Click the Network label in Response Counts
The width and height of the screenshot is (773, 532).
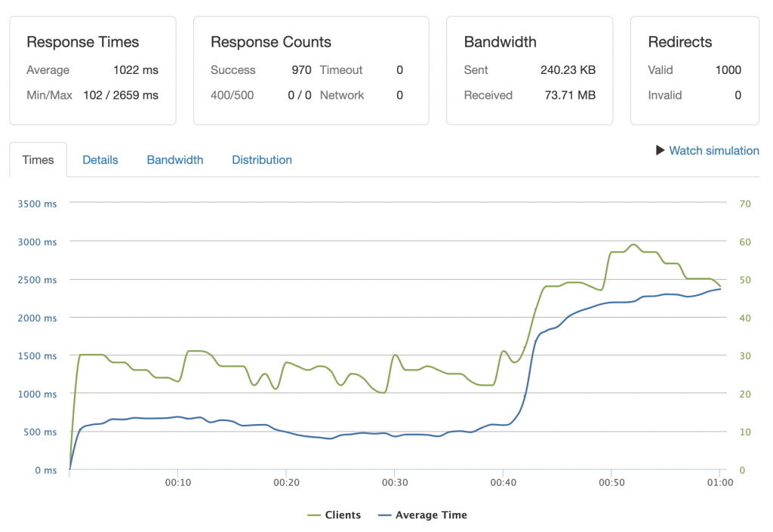pos(342,95)
